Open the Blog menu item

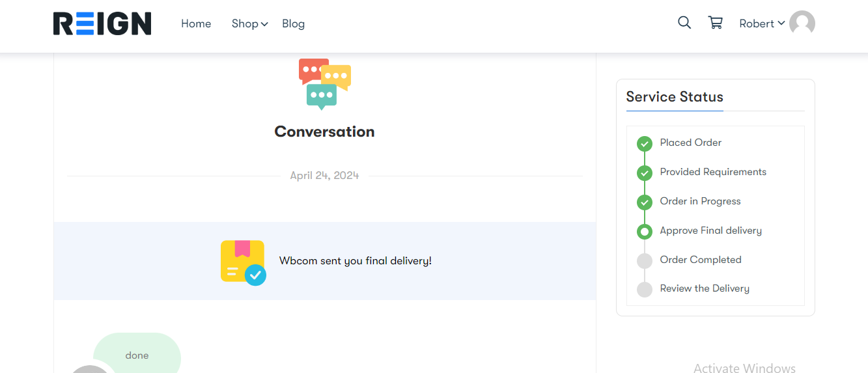293,23
